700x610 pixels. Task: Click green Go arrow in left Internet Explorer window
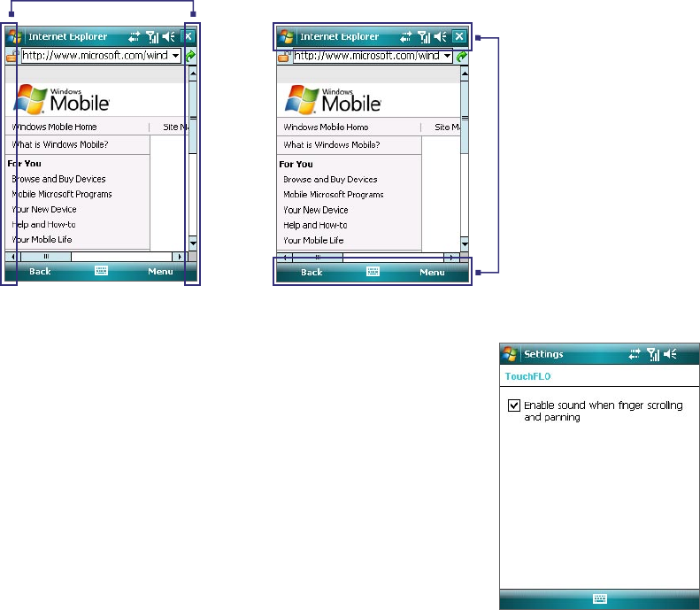(x=190, y=56)
